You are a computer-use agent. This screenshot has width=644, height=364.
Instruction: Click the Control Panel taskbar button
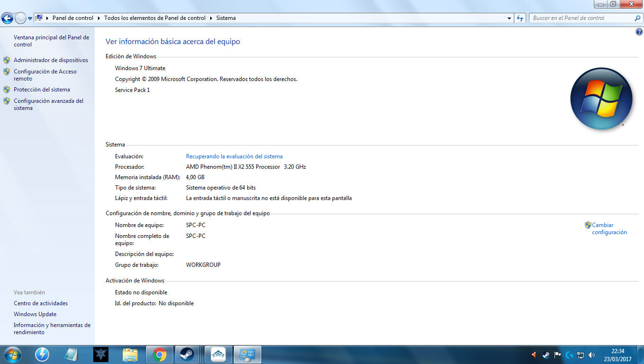(x=248, y=355)
